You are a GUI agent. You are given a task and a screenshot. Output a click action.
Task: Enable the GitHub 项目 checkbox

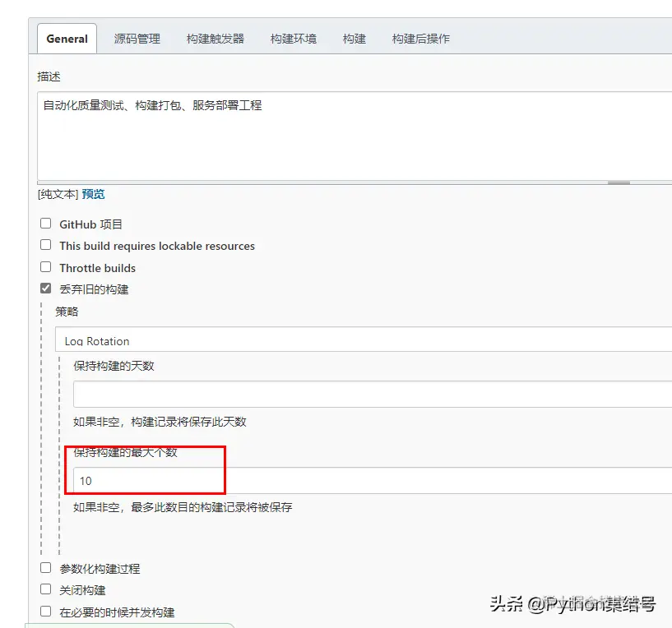click(46, 224)
